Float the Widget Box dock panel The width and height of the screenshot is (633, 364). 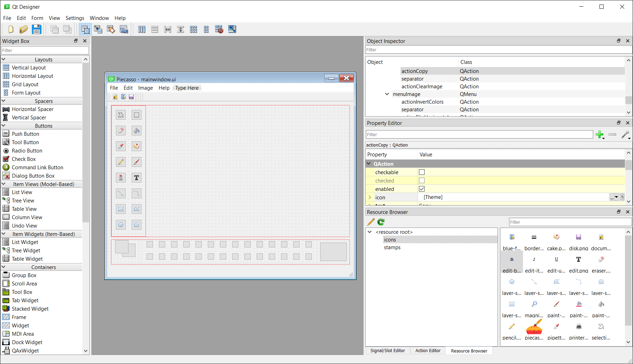click(x=76, y=41)
